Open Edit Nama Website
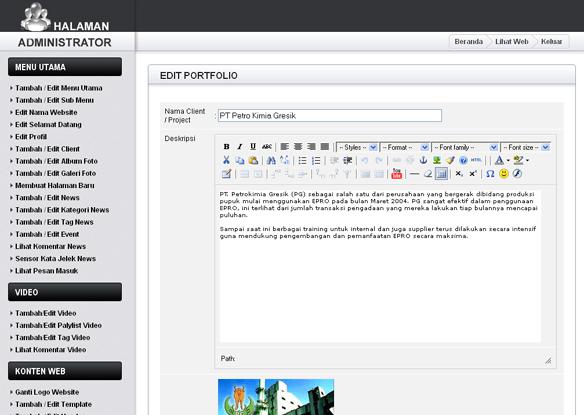584x415 pixels. point(46,113)
